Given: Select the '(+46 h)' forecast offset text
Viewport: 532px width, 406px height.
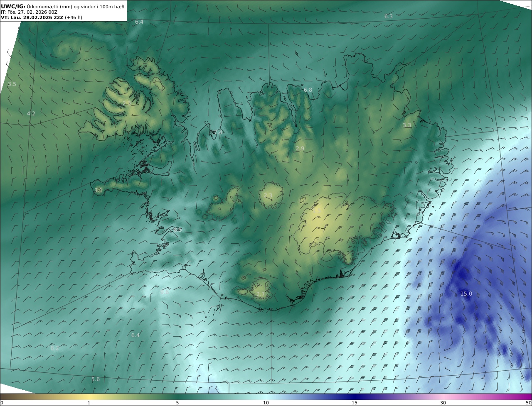Looking at the screenshot, I should click(74, 18).
